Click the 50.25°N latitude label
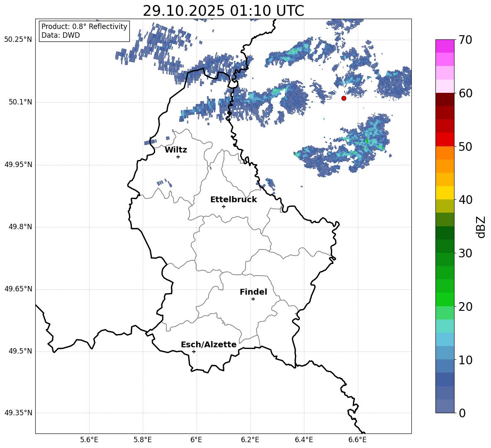This screenshot has width=491, height=448. [18, 40]
